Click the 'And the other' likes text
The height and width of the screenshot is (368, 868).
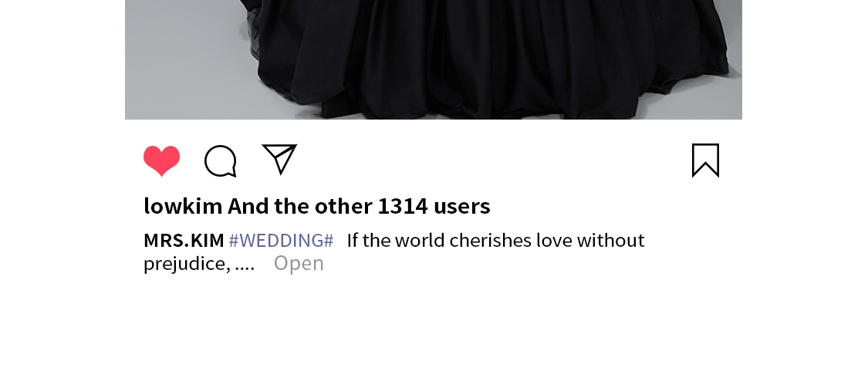[x=300, y=206]
